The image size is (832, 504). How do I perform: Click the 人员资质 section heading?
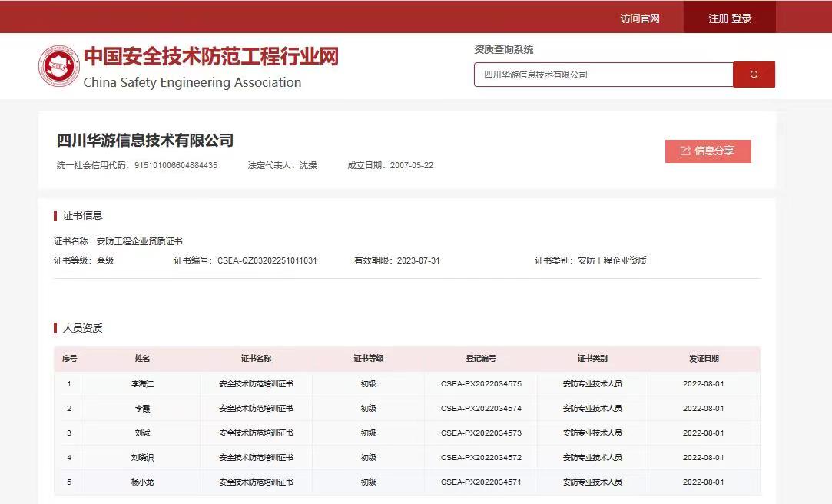point(83,328)
